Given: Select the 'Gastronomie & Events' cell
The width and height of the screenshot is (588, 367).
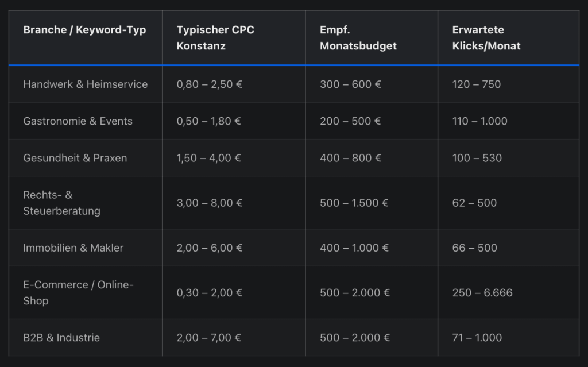Looking at the screenshot, I should pyautogui.click(x=78, y=121).
